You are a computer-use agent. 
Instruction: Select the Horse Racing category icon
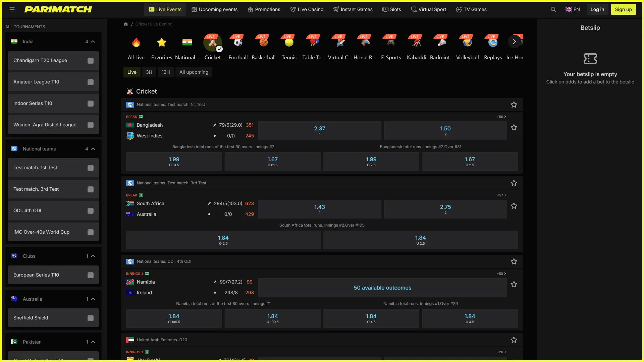coord(366,43)
